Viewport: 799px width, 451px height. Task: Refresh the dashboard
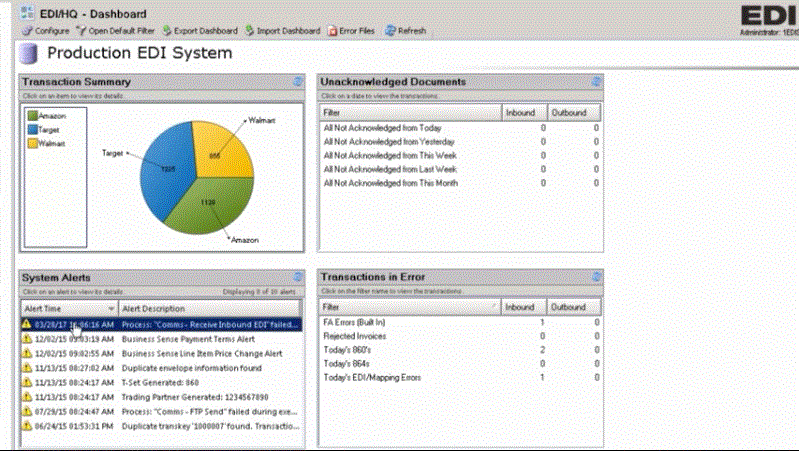tap(405, 31)
